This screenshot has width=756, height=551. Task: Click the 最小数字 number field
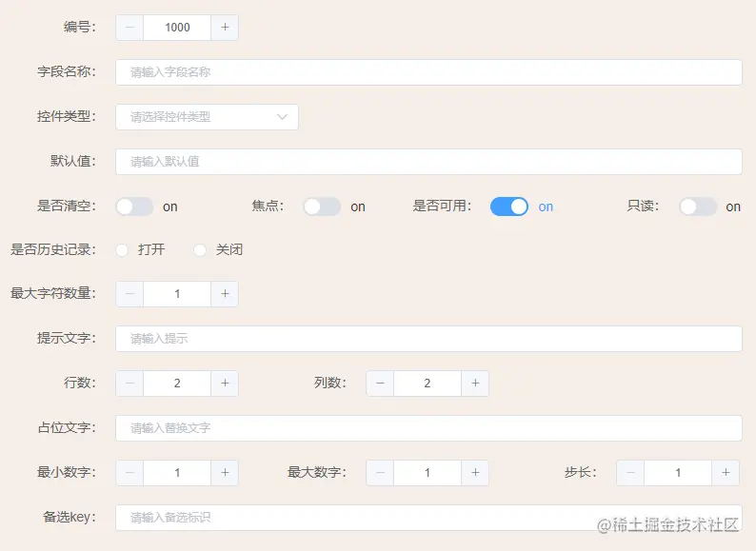(x=177, y=472)
